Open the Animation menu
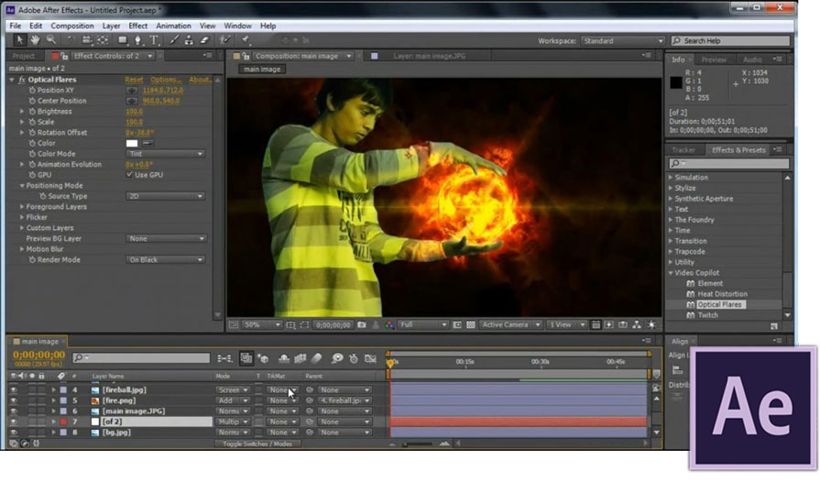This screenshot has width=820, height=504. tap(173, 26)
